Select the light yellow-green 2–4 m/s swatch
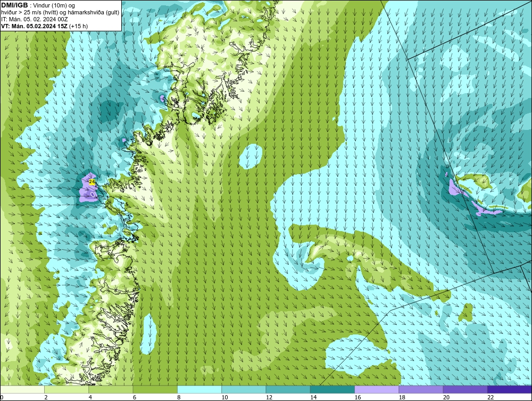The image size is (532, 401). 66,389
